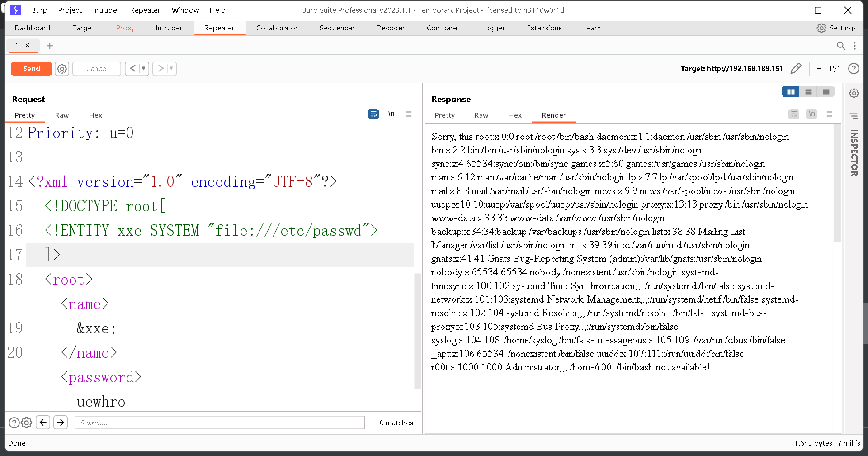Click the Send button
The width and height of the screenshot is (868, 456).
pos(31,69)
